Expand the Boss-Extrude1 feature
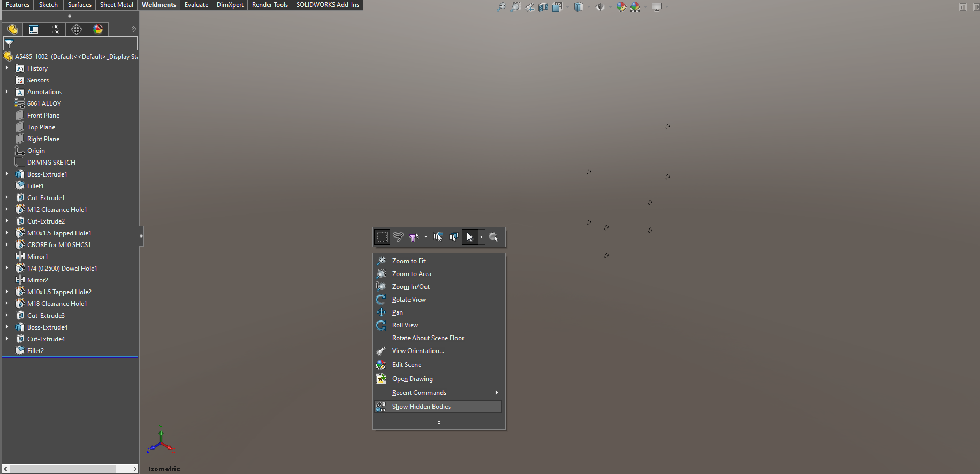The height and width of the screenshot is (474, 980). pos(7,174)
